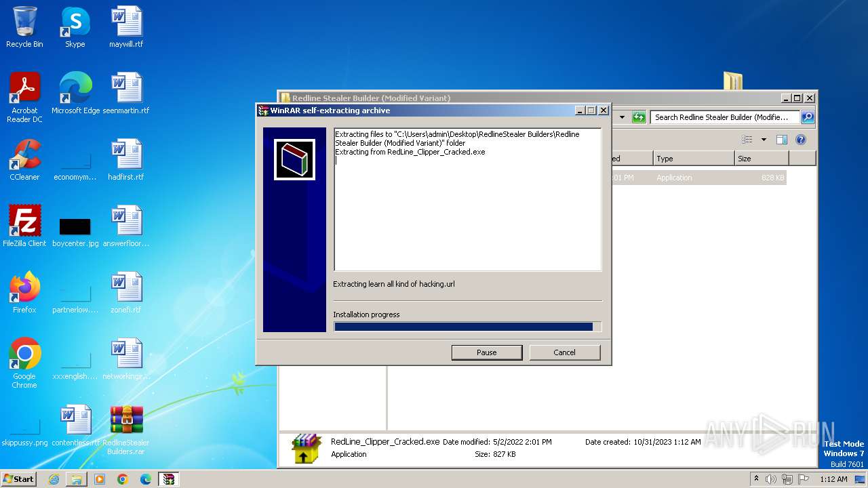Open the Start menu
The height and width of the screenshot is (488, 868).
click(x=19, y=479)
